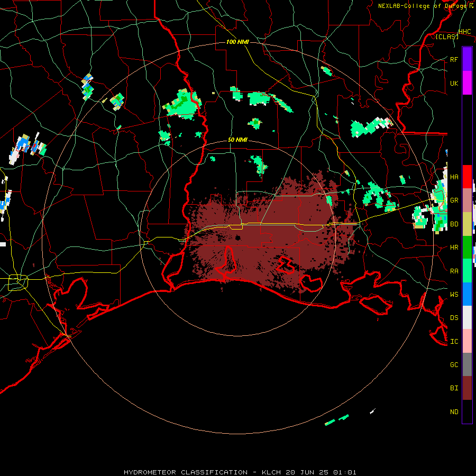The width and height of the screenshot is (476, 476).
Task: Click the olive-yellow BD legend swatch
Action: (467, 224)
